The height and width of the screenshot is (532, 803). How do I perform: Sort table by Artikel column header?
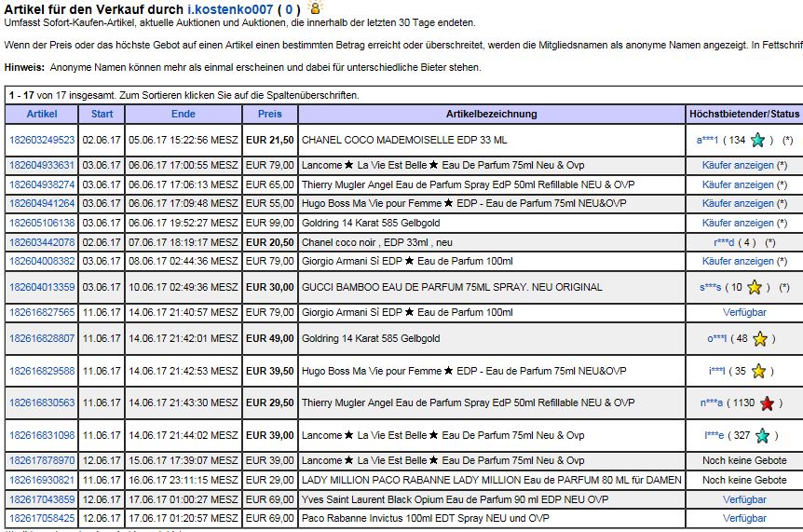tap(42, 114)
